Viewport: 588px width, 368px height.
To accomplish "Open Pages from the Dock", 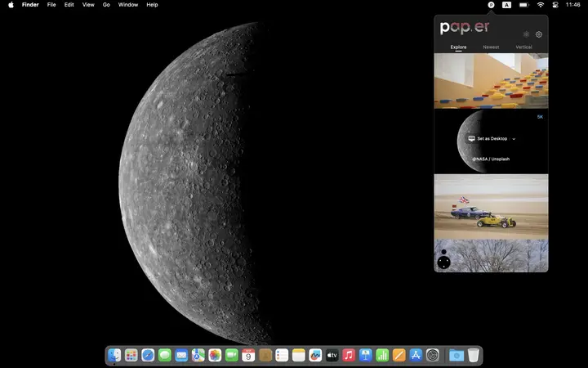I will 399,355.
